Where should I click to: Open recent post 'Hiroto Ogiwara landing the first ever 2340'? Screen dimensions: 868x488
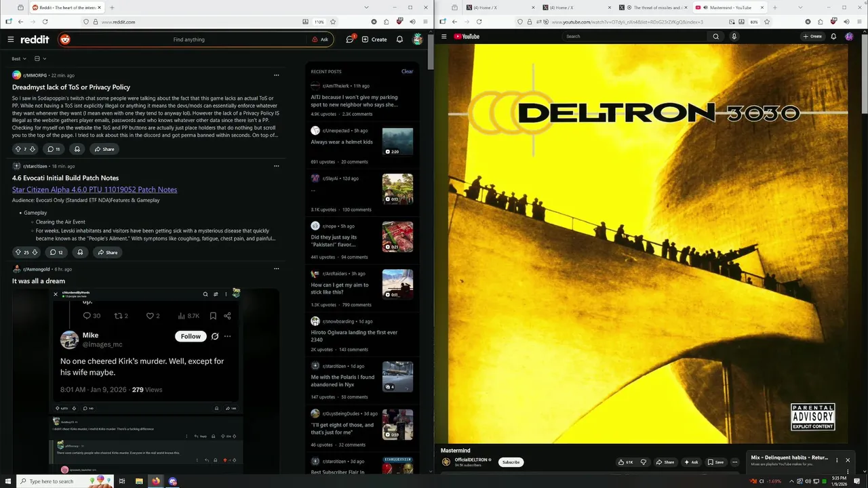coord(354,336)
